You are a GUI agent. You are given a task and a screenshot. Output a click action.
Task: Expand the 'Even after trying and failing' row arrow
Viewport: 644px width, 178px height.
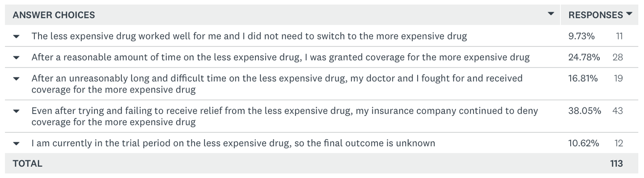click(17, 111)
